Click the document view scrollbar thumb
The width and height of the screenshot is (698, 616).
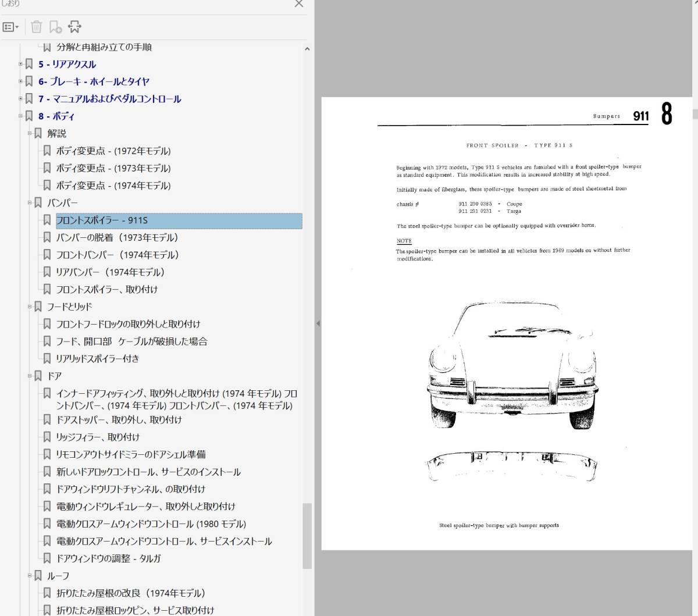click(x=695, y=113)
